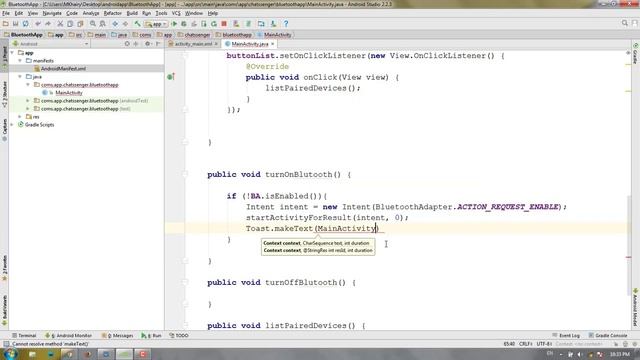Screen dimensions: 640x360
Task: Select MainActivity class in project tree
Action: [x=69, y=93]
